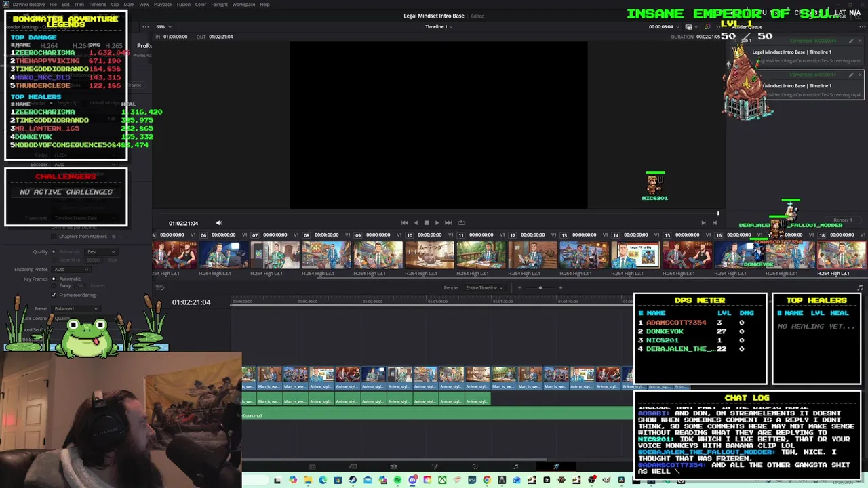Open the 69% viewer zoom dropdown
This screenshot has height=488, width=868.
tap(163, 27)
